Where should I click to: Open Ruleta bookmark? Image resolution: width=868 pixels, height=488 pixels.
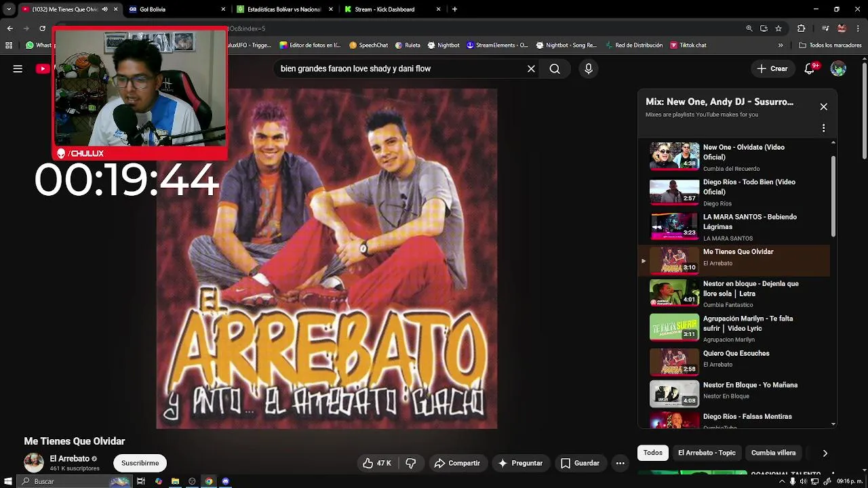[408, 45]
